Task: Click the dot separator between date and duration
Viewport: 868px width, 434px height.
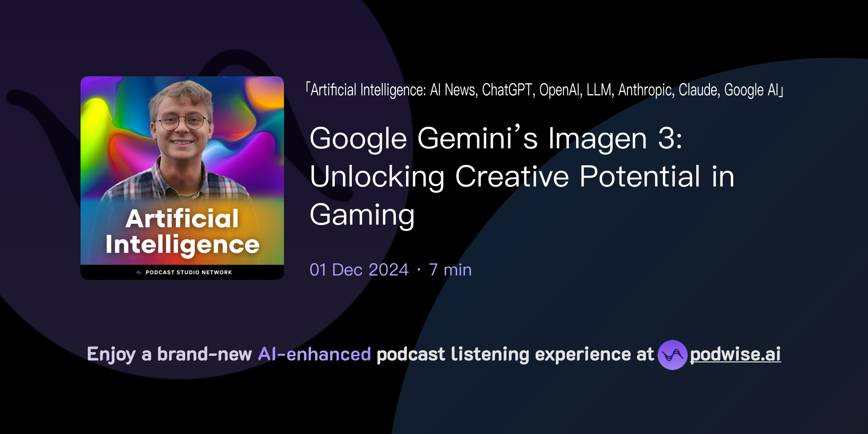Action: point(417,270)
